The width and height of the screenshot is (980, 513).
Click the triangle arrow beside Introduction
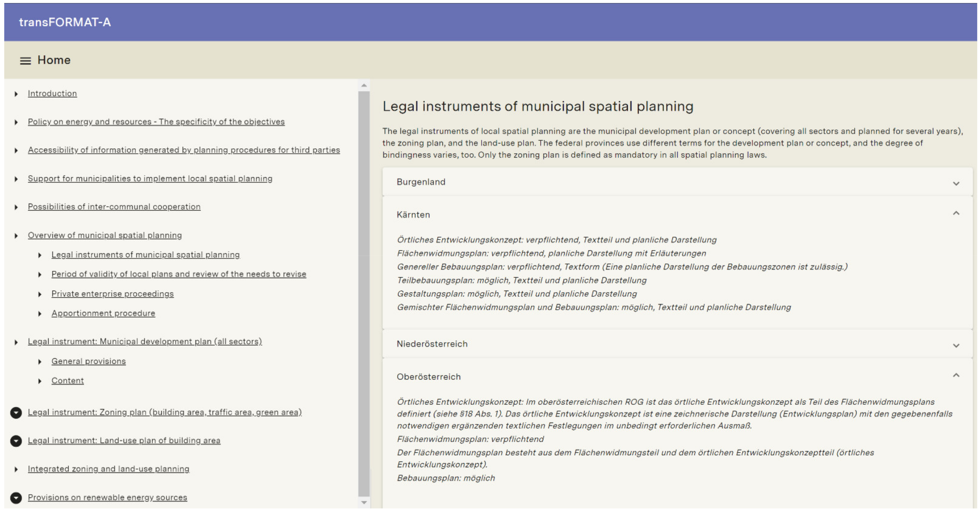click(x=16, y=94)
